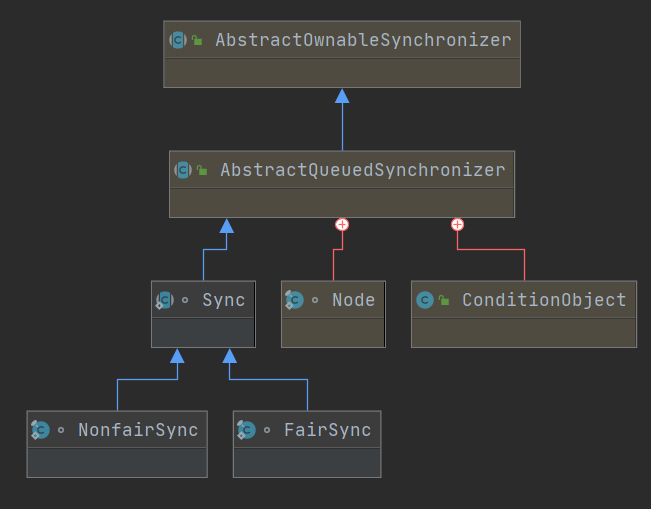Select the AbstractOwnableSynchronizer class name
Image resolution: width=651 pixels, height=509 pixels.
point(363,40)
